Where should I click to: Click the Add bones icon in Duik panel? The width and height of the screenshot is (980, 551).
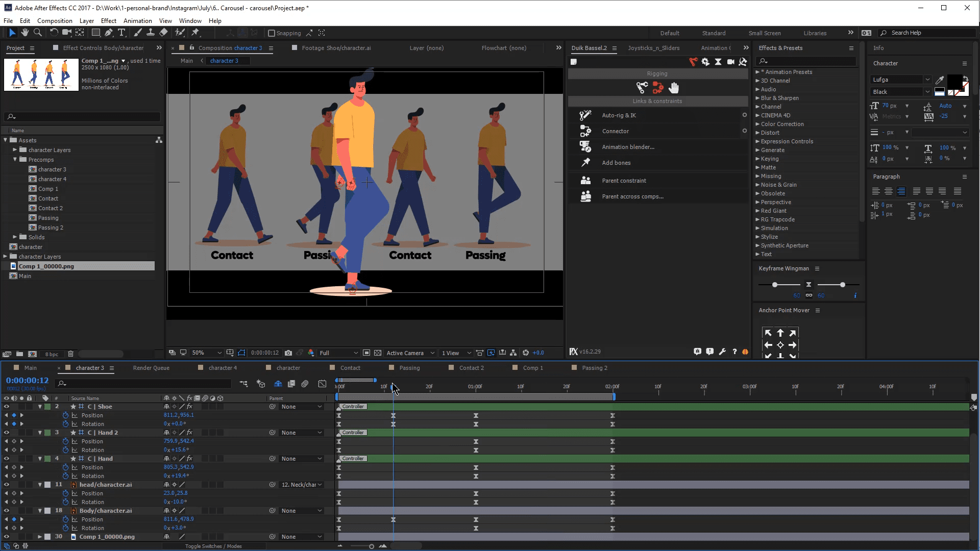pyautogui.click(x=585, y=162)
